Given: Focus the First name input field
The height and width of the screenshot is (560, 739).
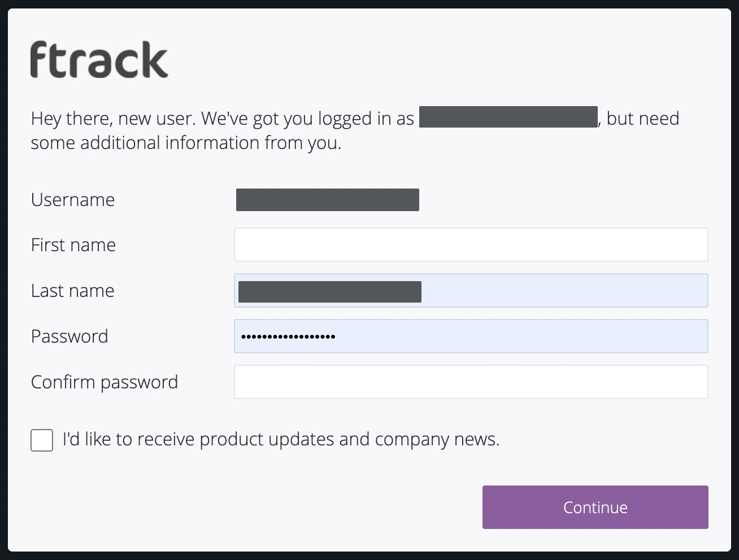Looking at the screenshot, I should pyautogui.click(x=471, y=244).
